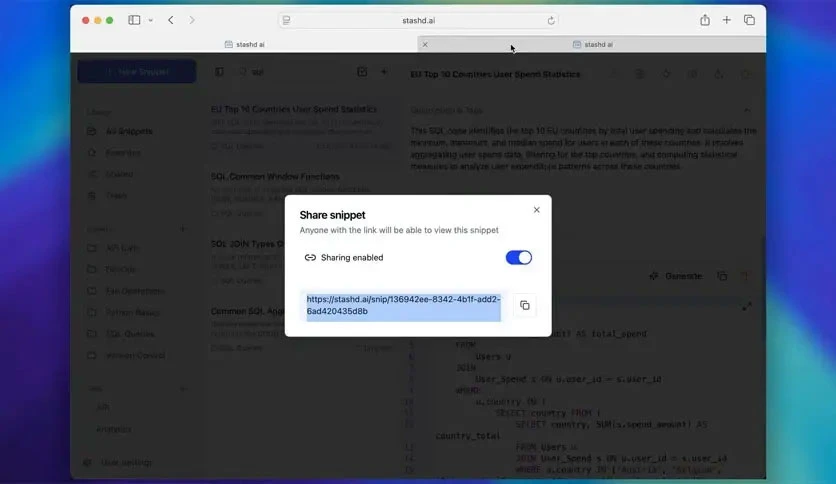This screenshot has width=836, height=484.
Task: Expand the code editor with the arrows icon
Action: [747, 307]
